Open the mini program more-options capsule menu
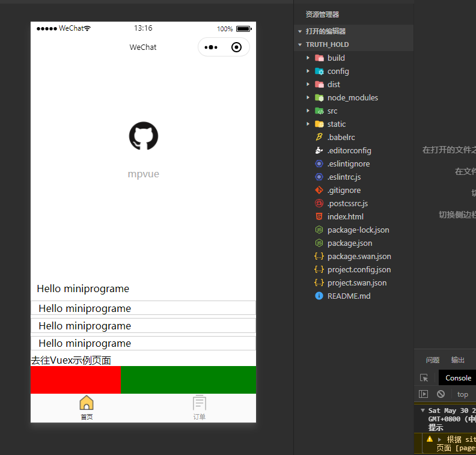This screenshot has height=455, width=476. (x=211, y=47)
